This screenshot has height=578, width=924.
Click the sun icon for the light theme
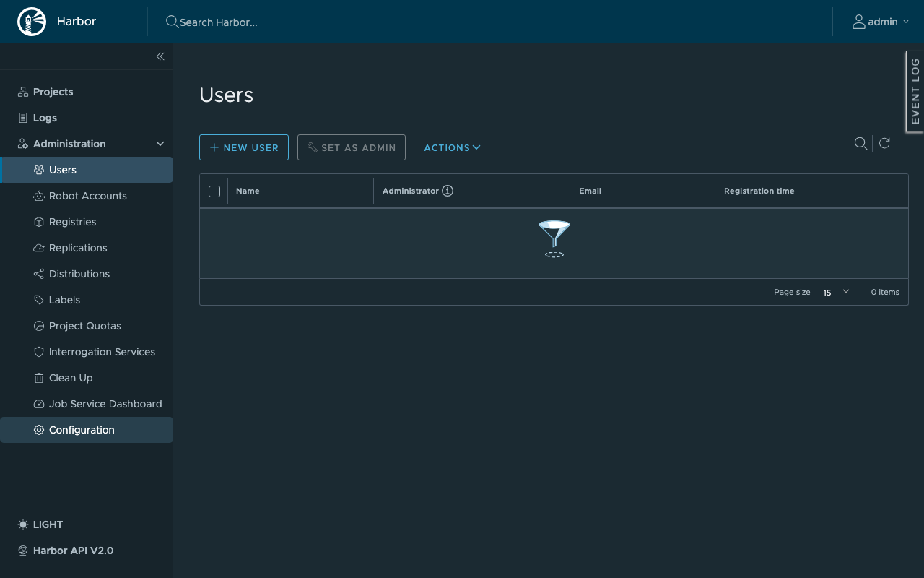(23, 525)
